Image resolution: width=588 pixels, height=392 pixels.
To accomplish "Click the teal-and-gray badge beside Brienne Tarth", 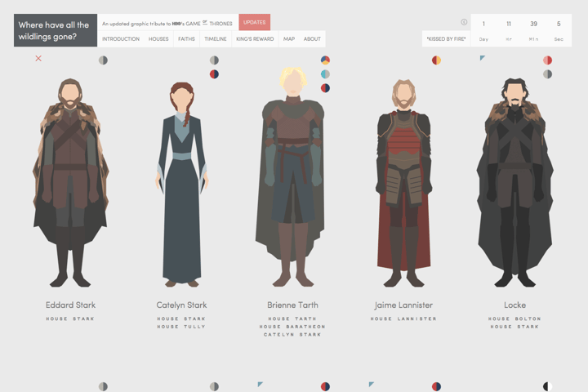I will tap(326, 73).
